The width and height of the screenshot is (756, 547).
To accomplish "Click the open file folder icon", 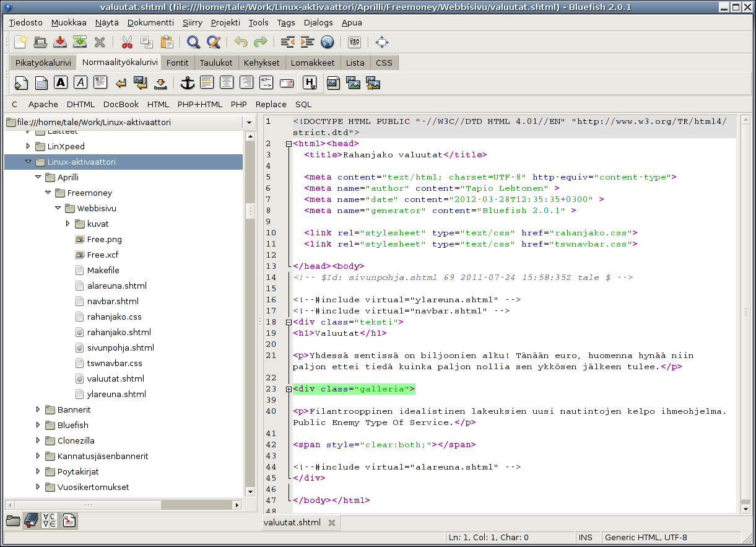I will click(40, 42).
